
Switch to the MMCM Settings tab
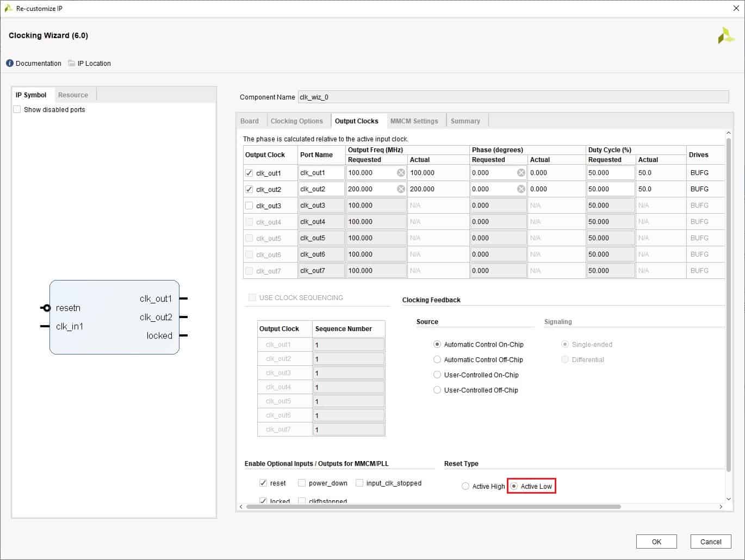414,121
